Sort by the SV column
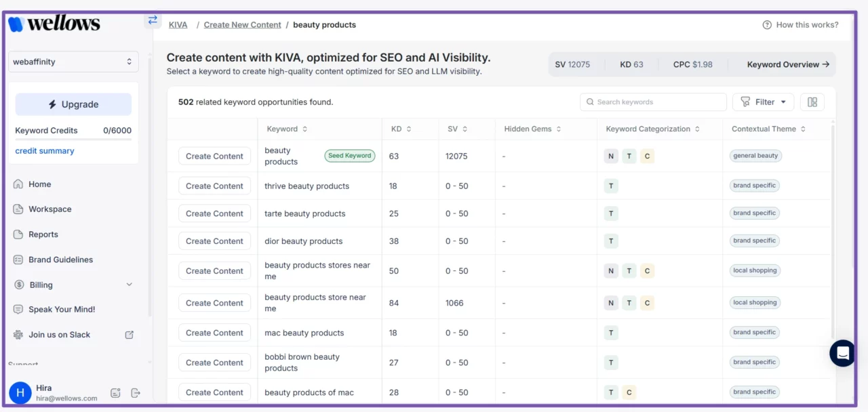868x412 pixels. click(x=457, y=129)
